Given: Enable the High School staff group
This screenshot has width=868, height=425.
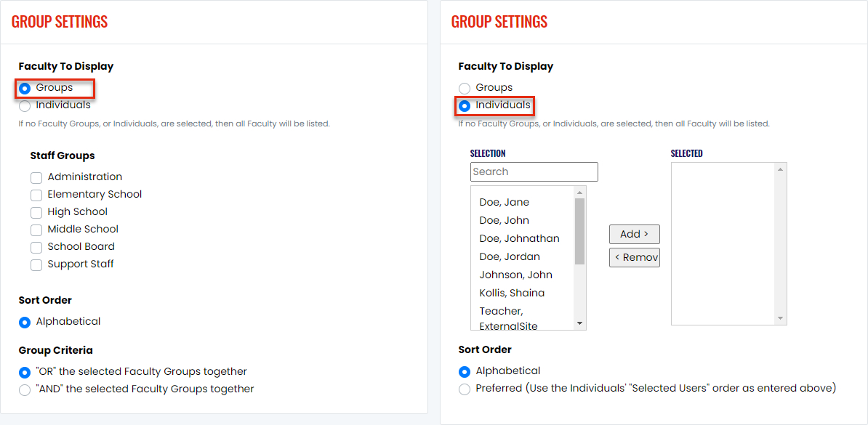Looking at the screenshot, I should point(36,212).
